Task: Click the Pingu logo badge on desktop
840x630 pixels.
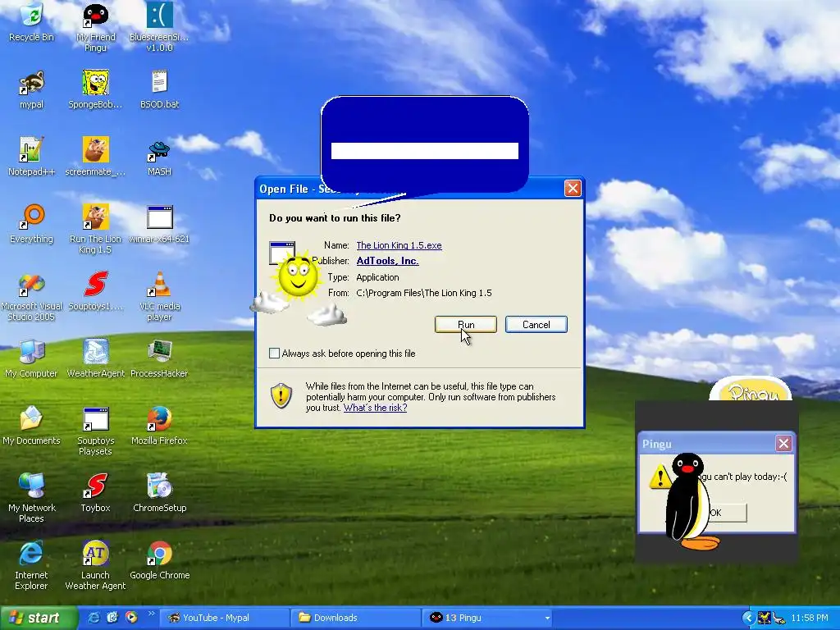Action: (x=751, y=389)
